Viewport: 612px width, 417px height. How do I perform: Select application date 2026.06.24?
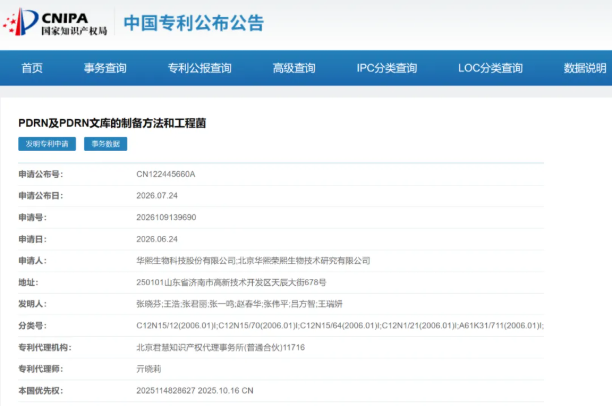pyautogui.click(x=157, y=239)
